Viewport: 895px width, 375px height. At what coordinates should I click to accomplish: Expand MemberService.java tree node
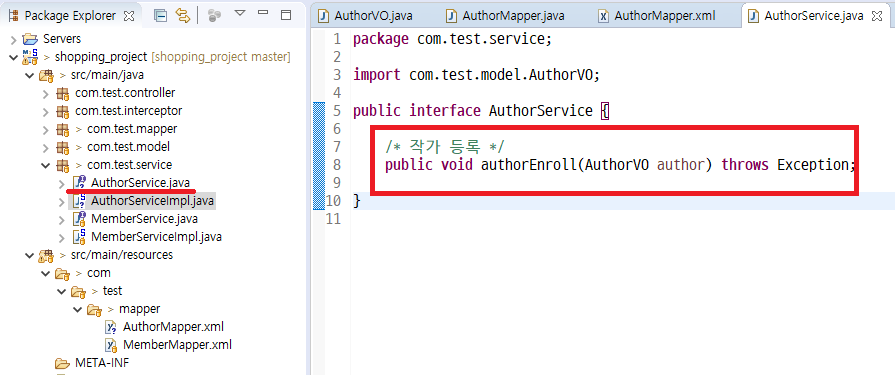pos(62,219)
